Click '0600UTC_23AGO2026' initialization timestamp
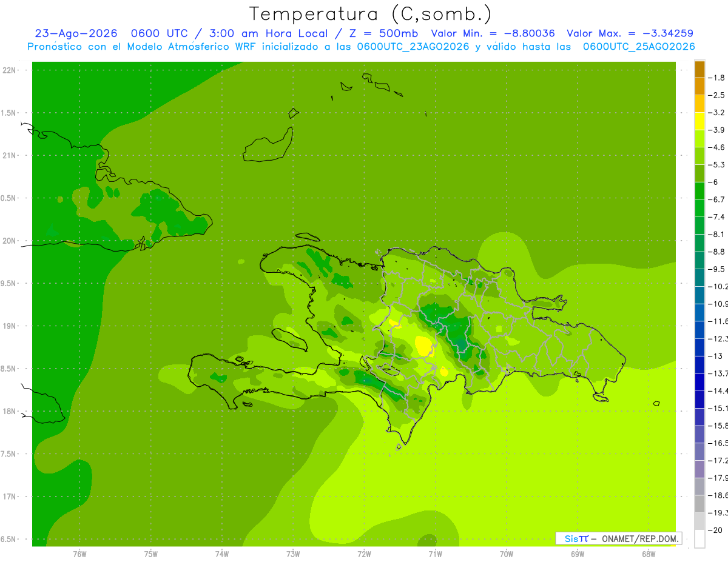Screen dimensions: 728x562 tap(413, 47)
